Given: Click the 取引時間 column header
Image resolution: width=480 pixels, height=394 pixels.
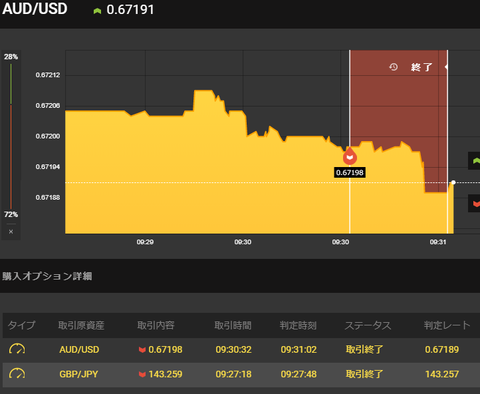Looking at the screenshot, I should (x=233, y=325).
